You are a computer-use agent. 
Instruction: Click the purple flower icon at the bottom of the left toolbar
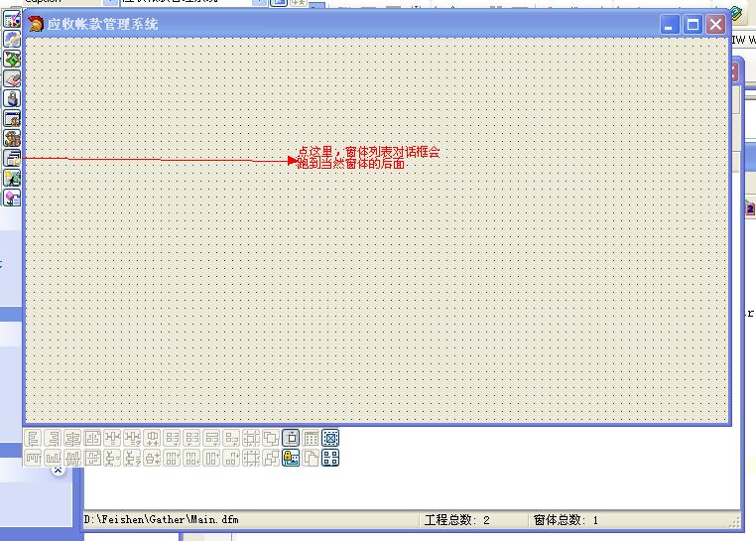pyautogui.click(x=12, y=198)
